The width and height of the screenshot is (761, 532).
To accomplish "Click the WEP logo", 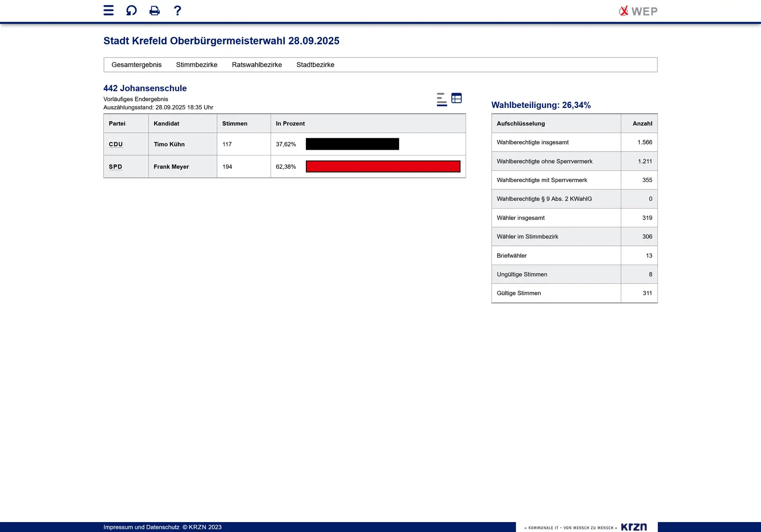I will 638,11.
